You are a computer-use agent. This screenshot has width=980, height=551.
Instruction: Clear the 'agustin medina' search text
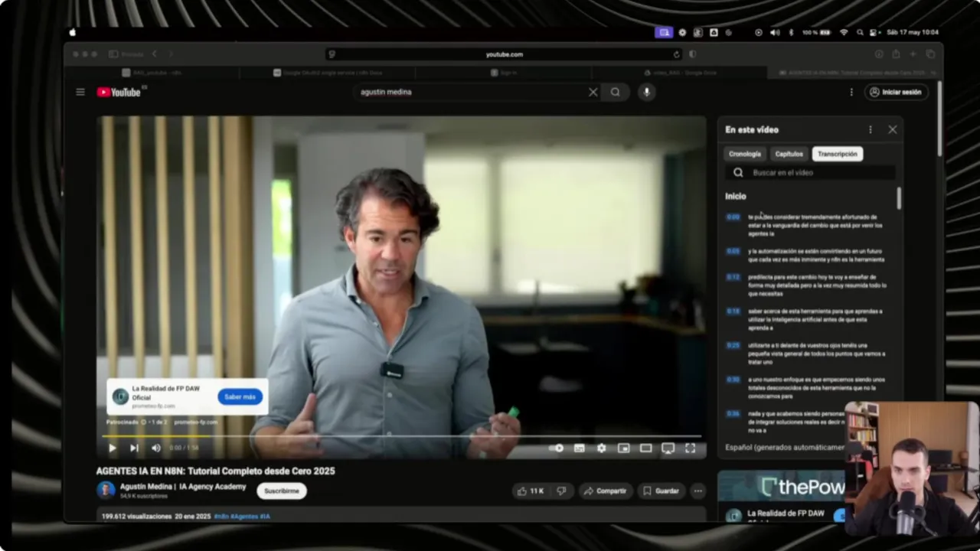(593, 92)
